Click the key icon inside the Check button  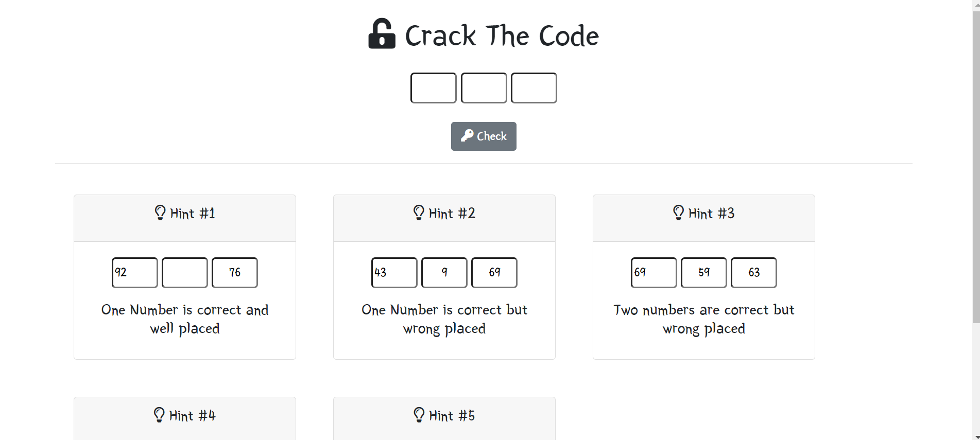click(x=468, y=136)
